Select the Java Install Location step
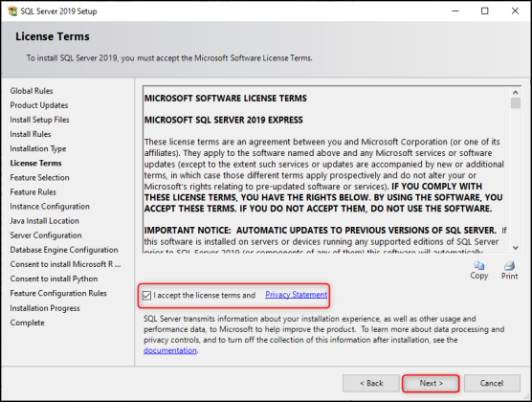The height and width of the screenshot is (402, 532). [x=44, y=221]
